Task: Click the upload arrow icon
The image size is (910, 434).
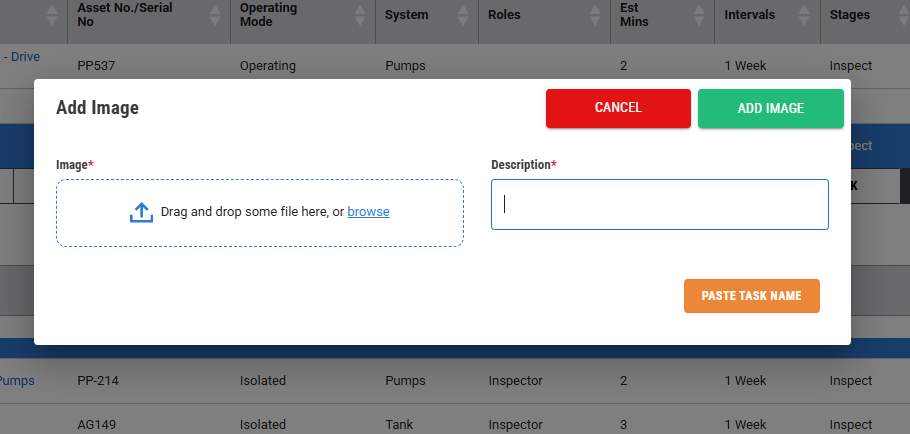Action: [141, 212]
